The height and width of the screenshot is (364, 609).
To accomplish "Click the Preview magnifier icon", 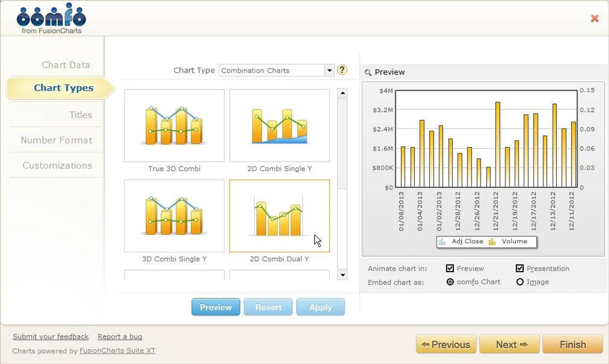I will coord(368,72).
